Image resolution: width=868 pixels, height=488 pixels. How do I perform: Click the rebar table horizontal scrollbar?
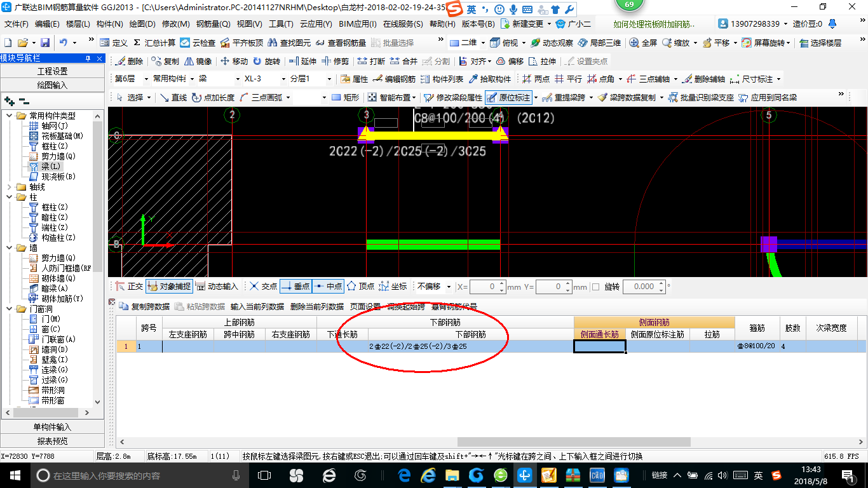(573, 442)
